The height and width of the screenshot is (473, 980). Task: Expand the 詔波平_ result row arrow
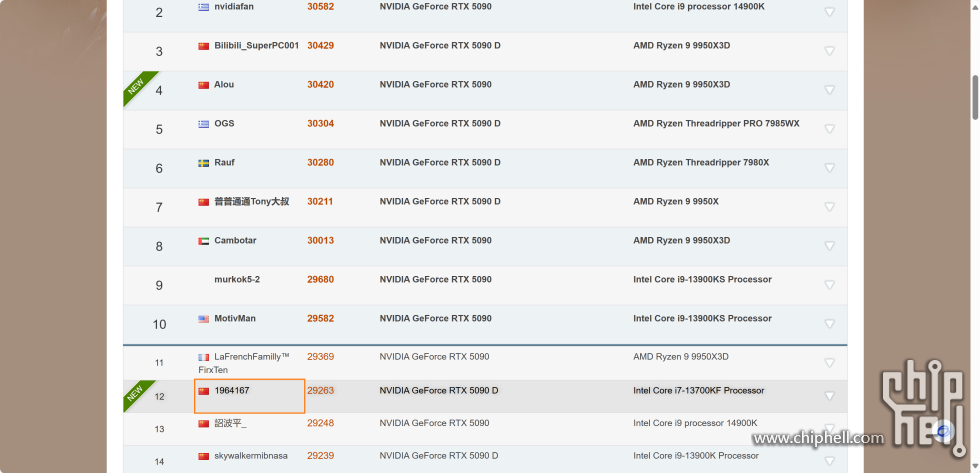click(x=829, y=429)
